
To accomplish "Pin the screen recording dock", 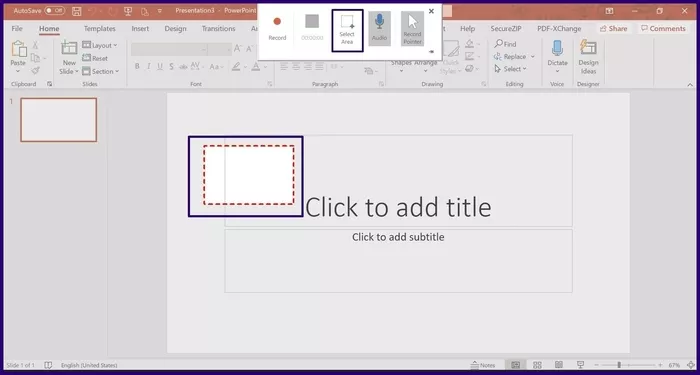I will [431, 52].
